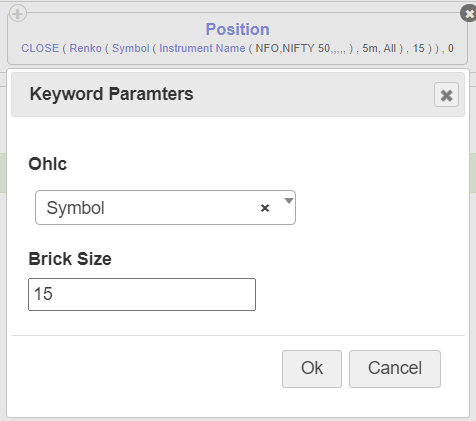Select the Symbol keyword in the formula
The width and height of the screenshot is (476, 421).
(131, 48)
